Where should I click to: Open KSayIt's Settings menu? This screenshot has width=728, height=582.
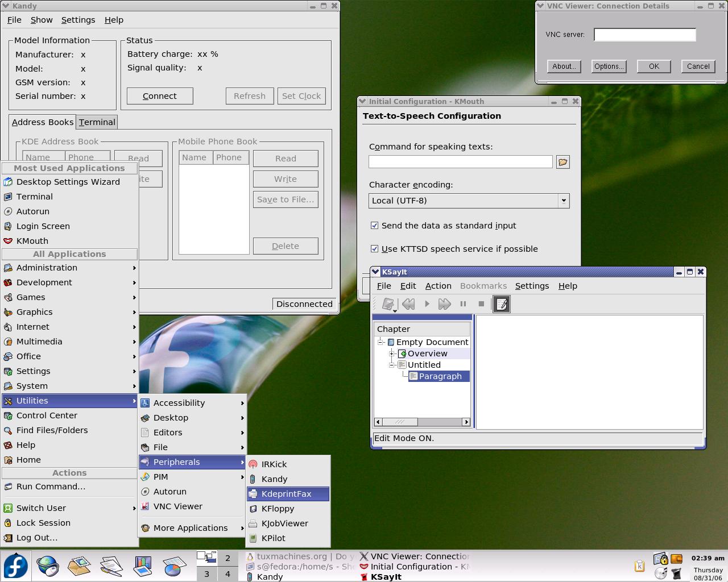(x=532, y=286)
